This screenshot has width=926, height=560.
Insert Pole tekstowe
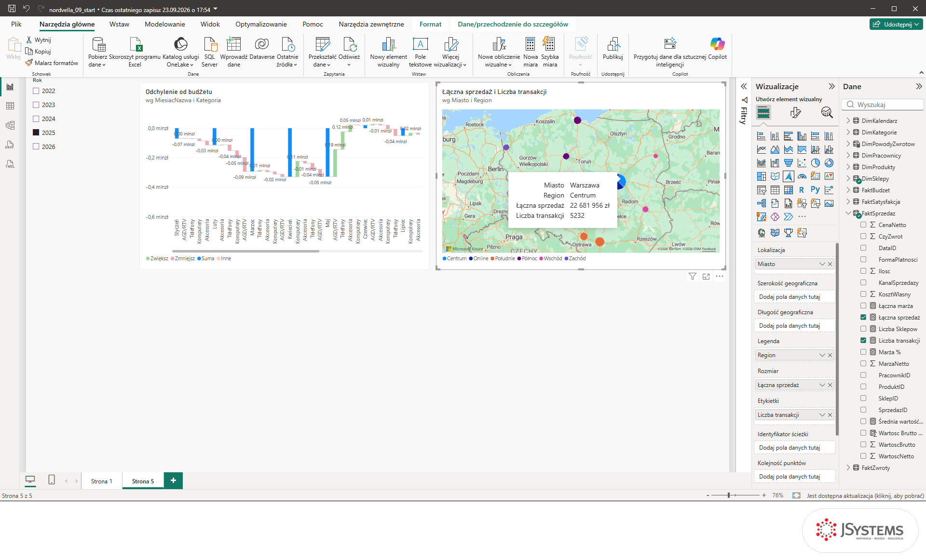pos(420,52)
